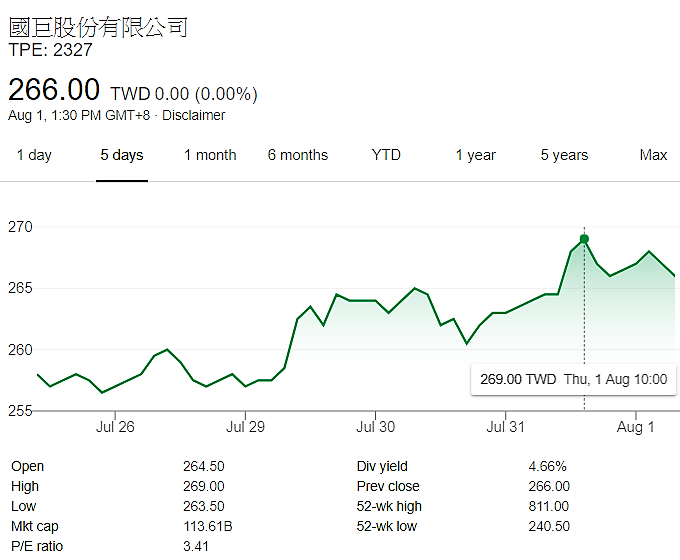Select the Max range tab
The width and height of the screenshot is (680, 560).
(653, 155)
